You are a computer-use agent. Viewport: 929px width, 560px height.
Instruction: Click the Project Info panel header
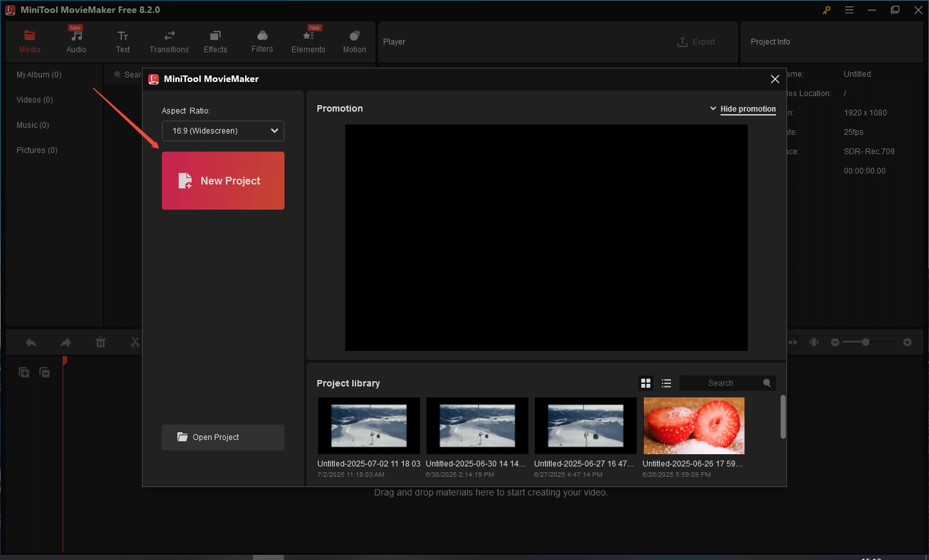(770, 42)
